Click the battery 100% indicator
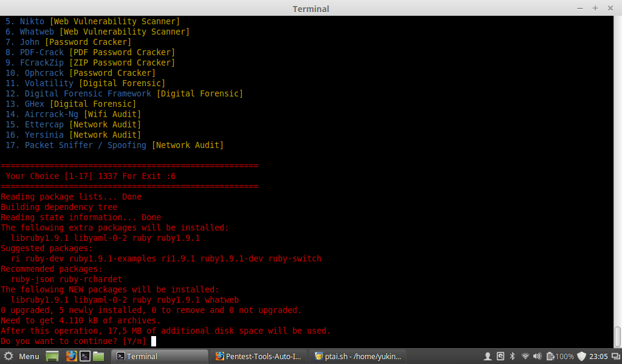 (560, 356)
